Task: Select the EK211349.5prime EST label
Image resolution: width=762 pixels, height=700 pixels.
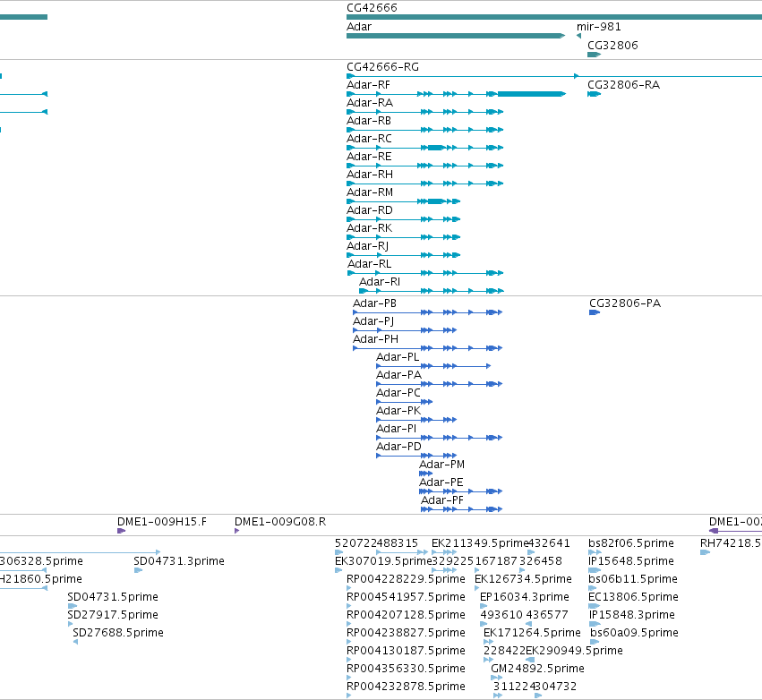Action: click(480, 543)
